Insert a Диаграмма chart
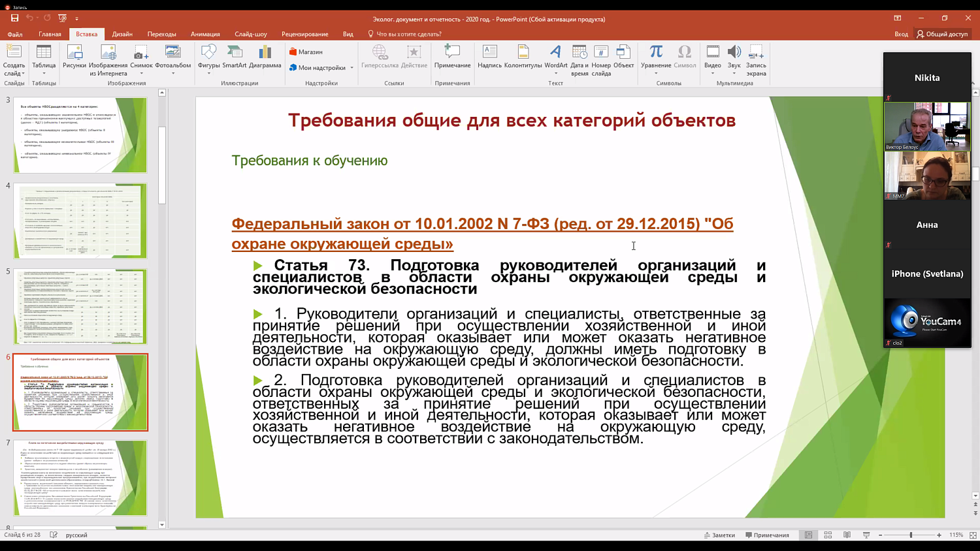This screenshot has width=980, height=551. pyautogui.click(x=265, y=56)
